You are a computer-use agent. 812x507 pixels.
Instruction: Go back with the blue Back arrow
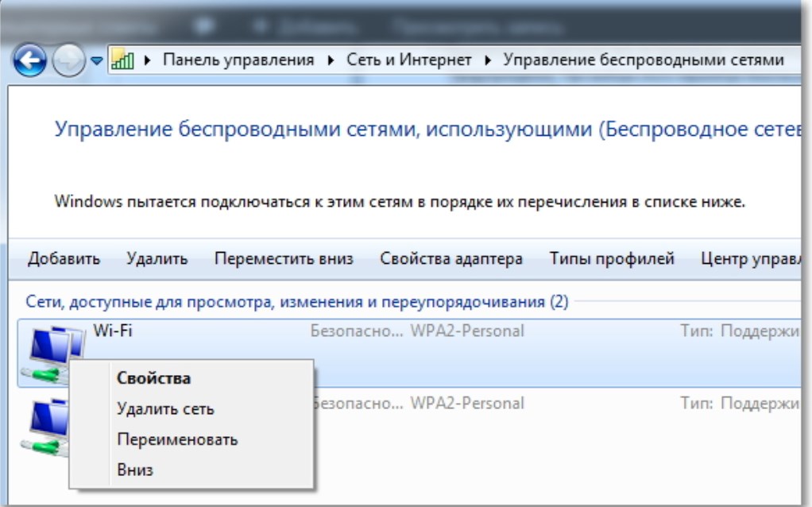point(29,60)
